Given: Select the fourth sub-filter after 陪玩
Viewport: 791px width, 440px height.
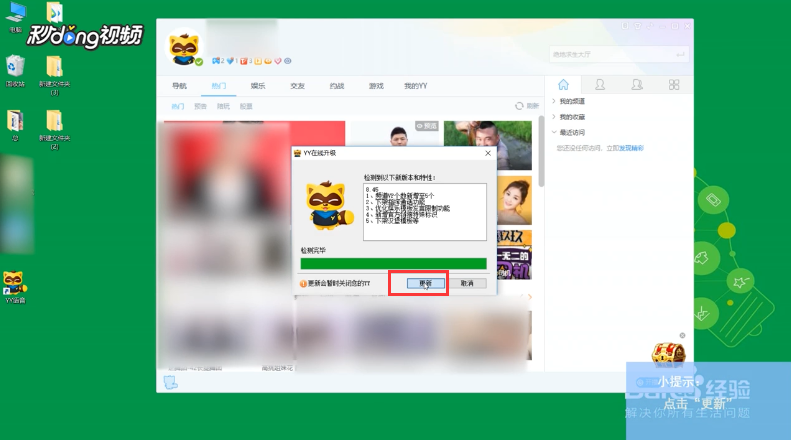Looking at the screenshot, I should pyautogui.click(x=246, y=106).
